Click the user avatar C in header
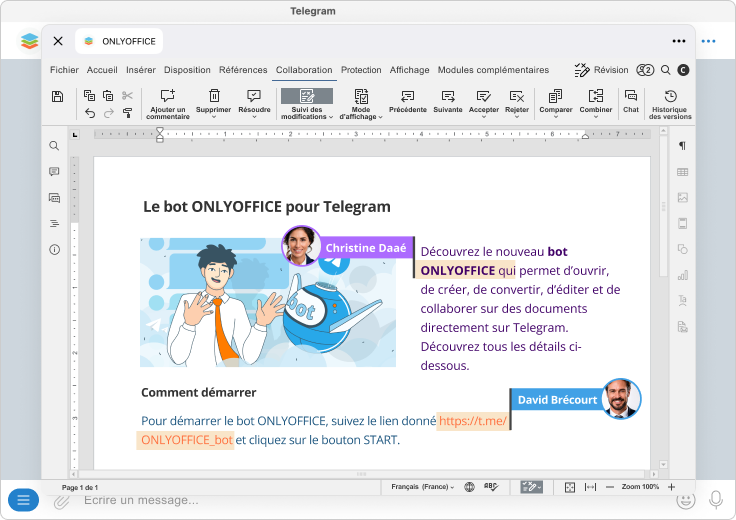Viewport: 736px width, 520px height. point(683,70)
